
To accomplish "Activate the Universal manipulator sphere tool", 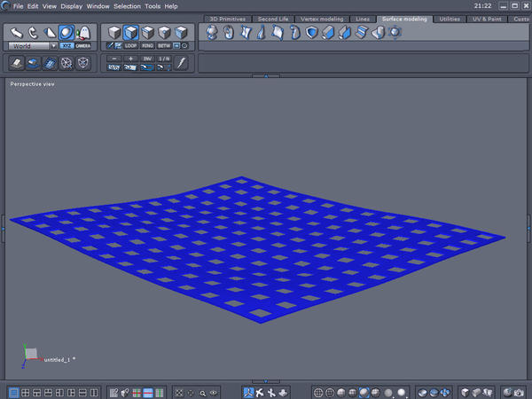I will coord(66,33).
